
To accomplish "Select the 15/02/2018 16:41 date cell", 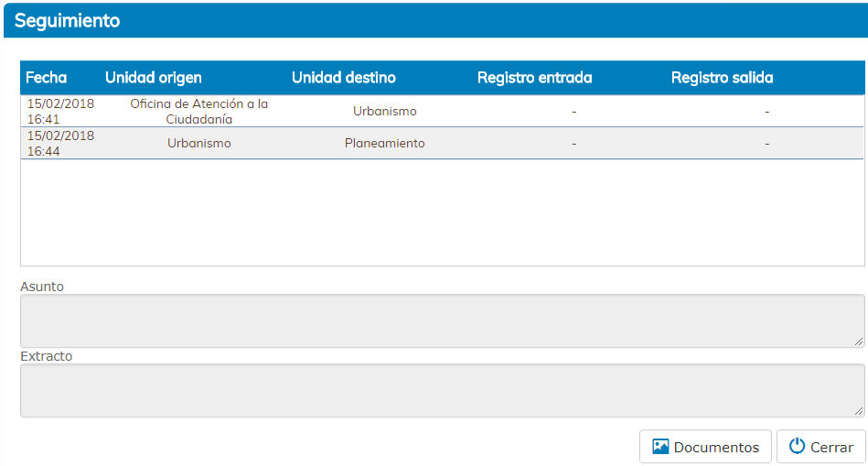I will click(60, 112).
